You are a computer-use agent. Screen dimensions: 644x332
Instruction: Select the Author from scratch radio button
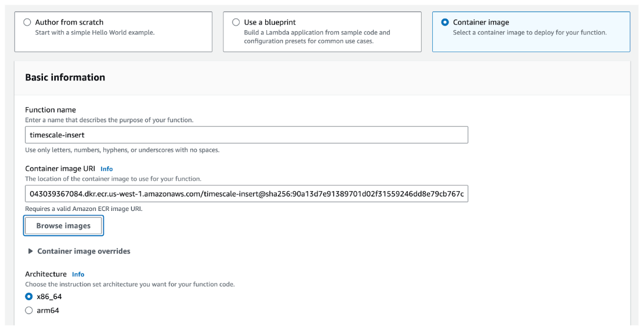[x=27, y=22]
